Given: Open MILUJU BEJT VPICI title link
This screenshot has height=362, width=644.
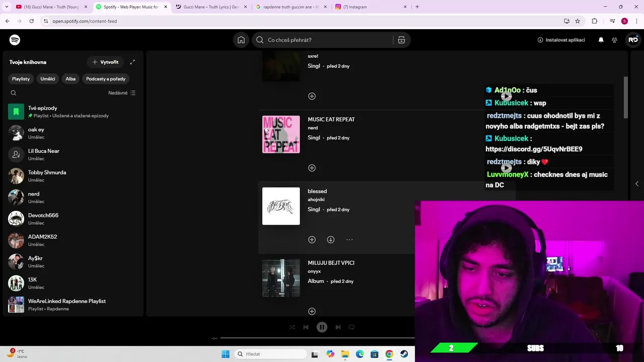Looking at the screenshot, I should [x=331, y=263].
